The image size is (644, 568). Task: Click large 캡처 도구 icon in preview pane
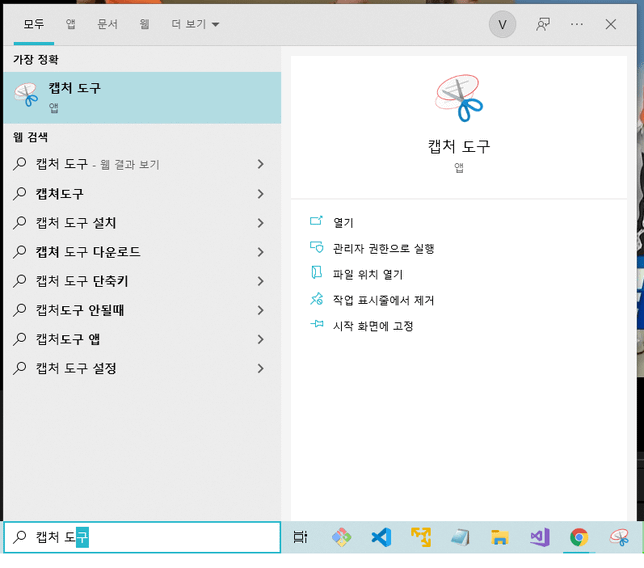459,98
